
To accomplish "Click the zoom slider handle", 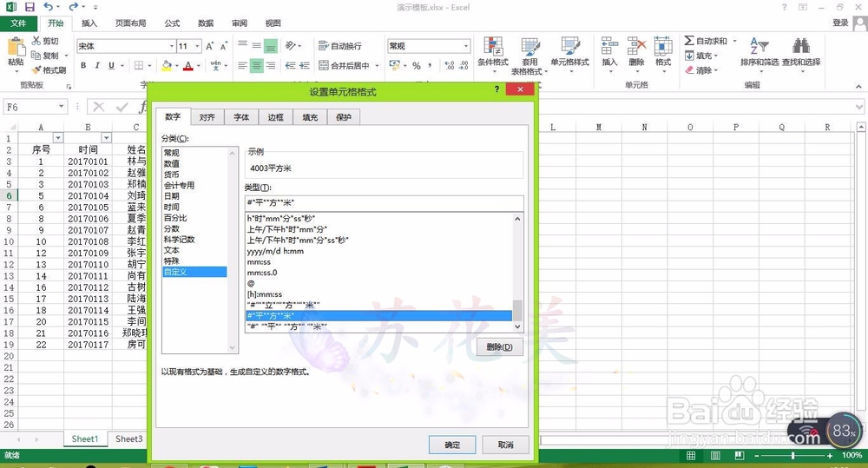I will coord(792,455).
